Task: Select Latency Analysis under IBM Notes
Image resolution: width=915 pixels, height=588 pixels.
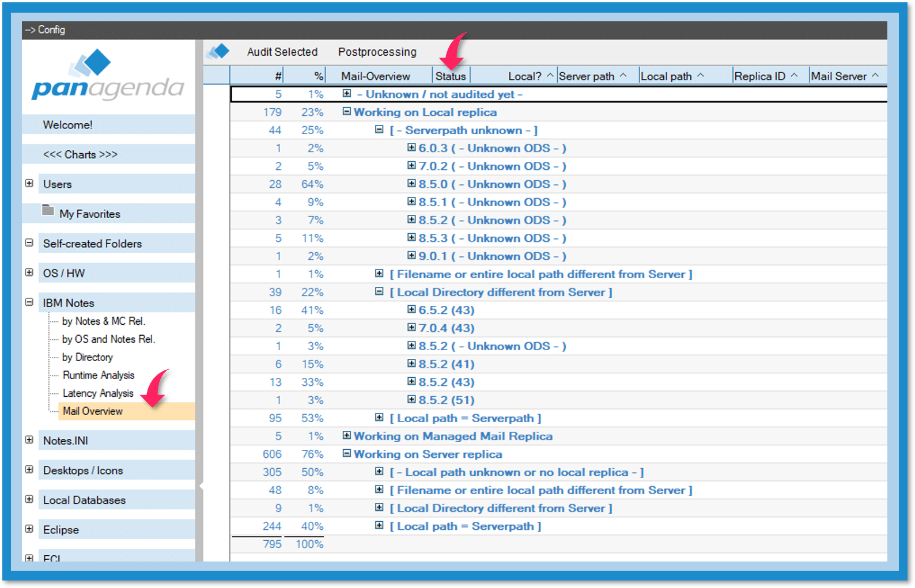Action: (x=98, y=393)
